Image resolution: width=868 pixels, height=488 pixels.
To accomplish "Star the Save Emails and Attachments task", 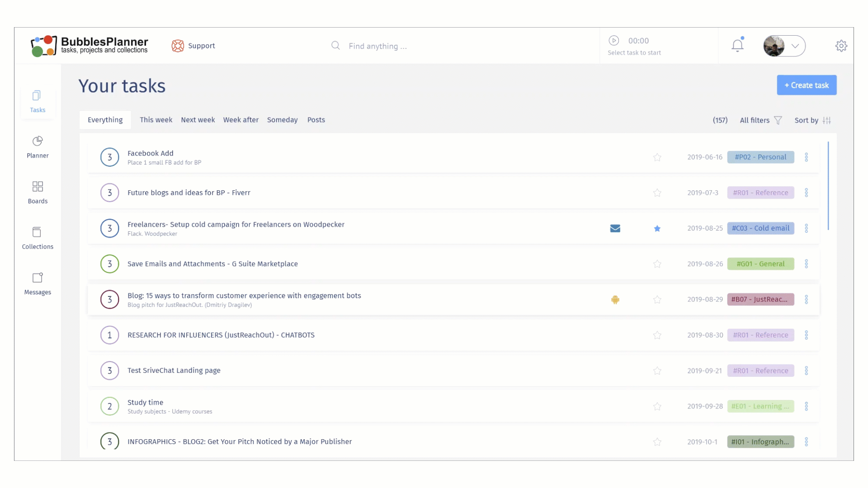I will pos(657,264).
